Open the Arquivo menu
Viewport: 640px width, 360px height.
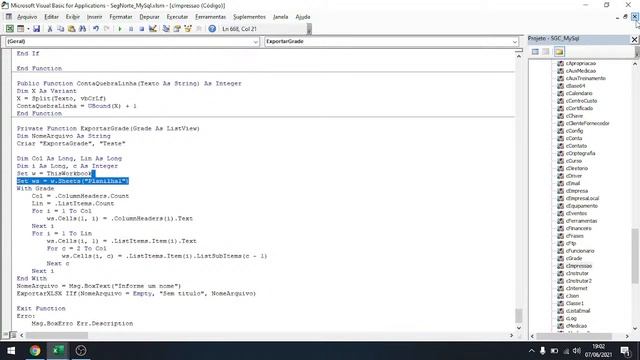27,17
